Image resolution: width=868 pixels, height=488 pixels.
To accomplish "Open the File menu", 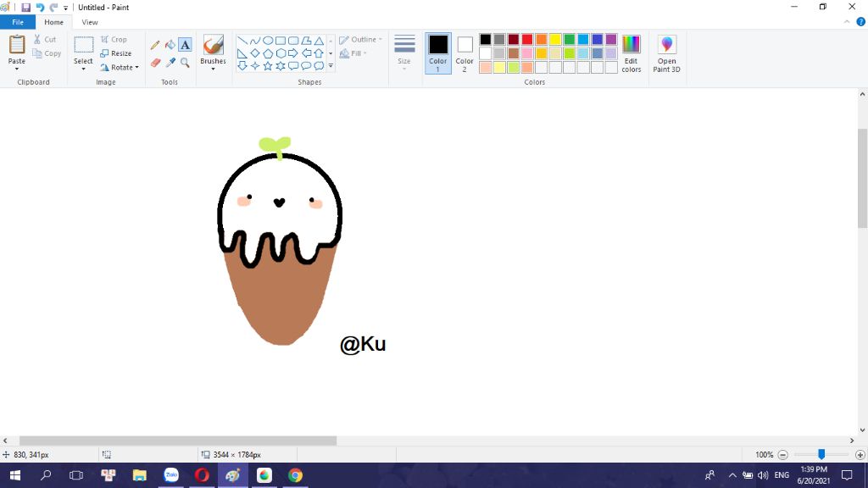I will point(18,22).
